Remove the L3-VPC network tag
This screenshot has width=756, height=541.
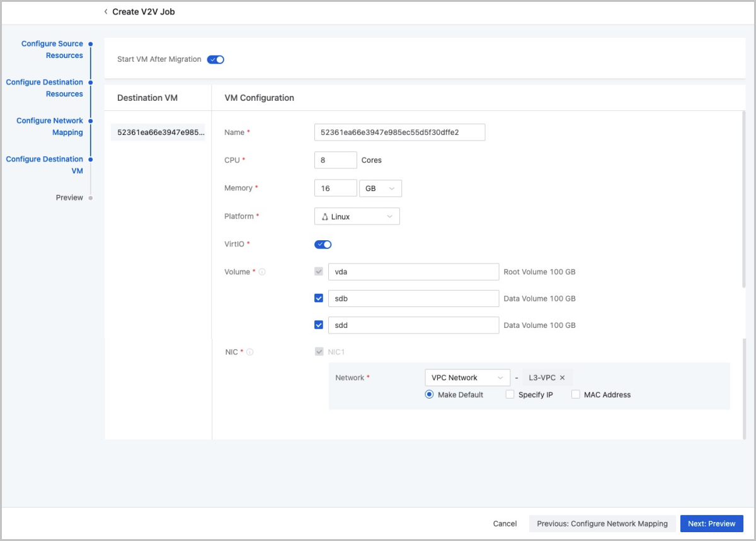pos(563,378)
